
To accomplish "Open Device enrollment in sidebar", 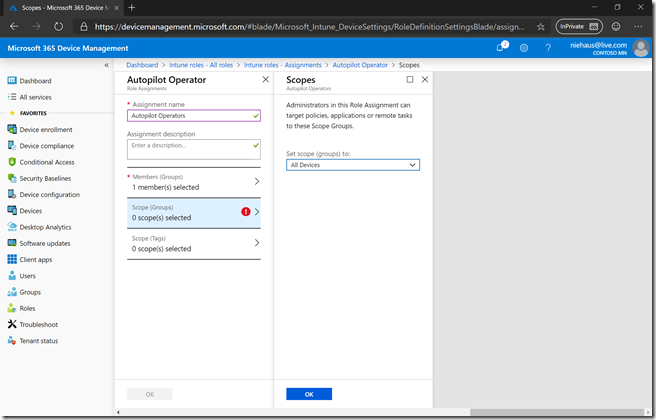I will (45, 130).
